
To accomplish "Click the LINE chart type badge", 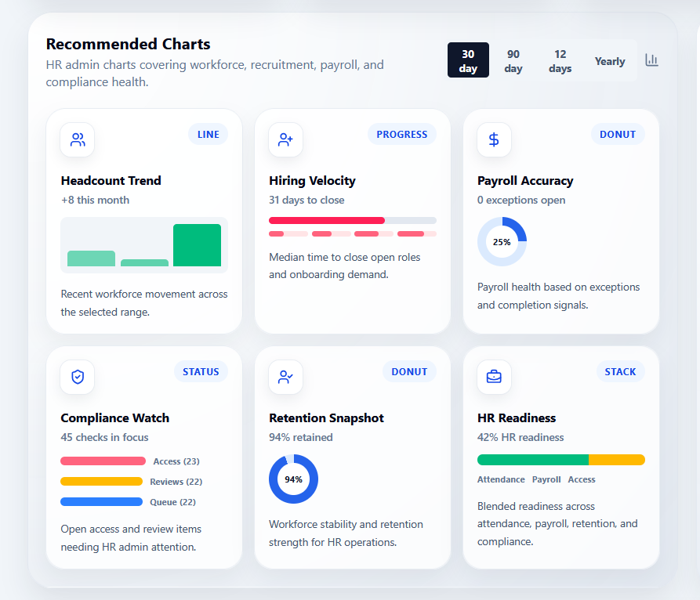I will click(x=208, y=134).
